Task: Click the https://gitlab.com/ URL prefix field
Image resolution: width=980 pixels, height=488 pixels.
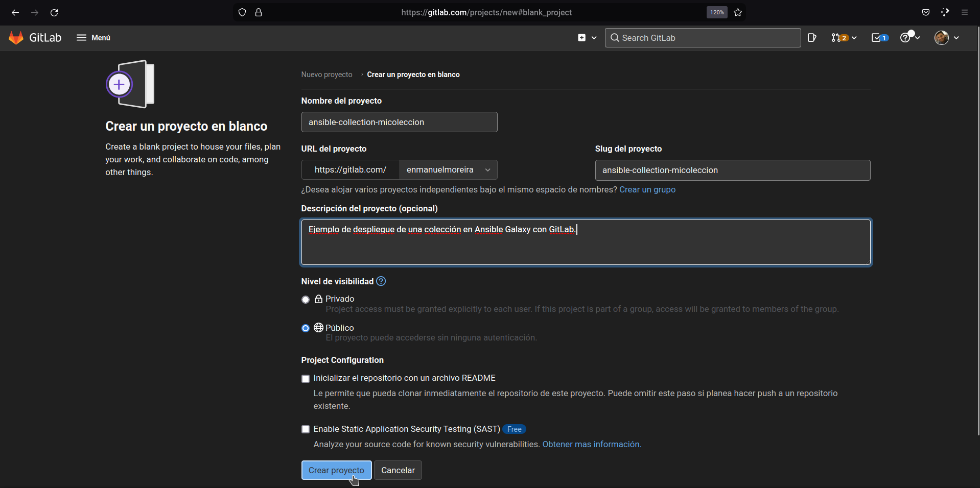Action: 351,170
